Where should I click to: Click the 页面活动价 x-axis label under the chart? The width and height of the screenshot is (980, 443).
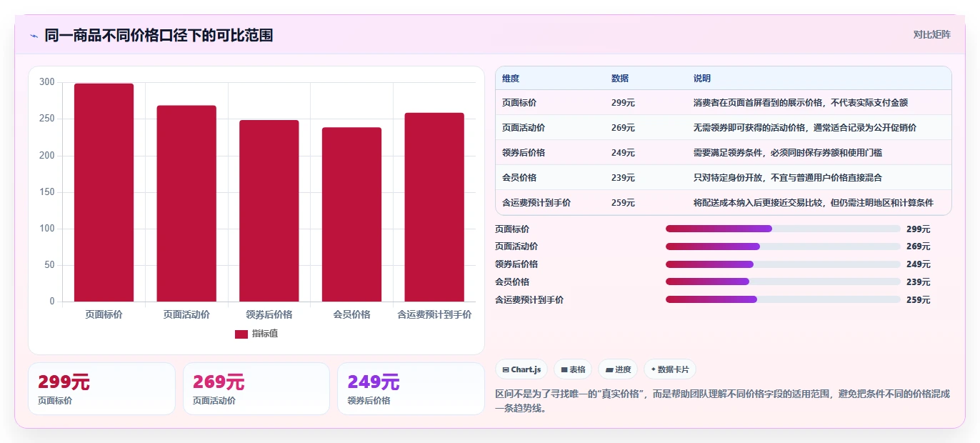coord(186,314)
